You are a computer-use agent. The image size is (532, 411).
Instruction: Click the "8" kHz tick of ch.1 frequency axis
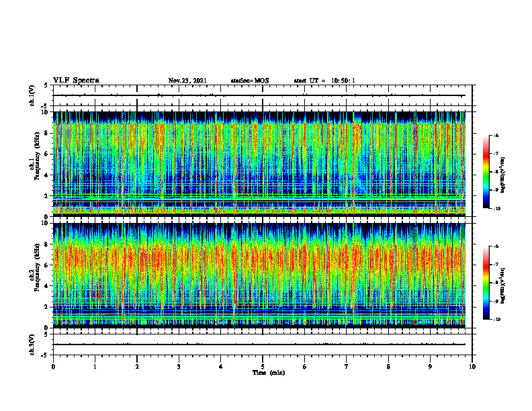[47, 133]
